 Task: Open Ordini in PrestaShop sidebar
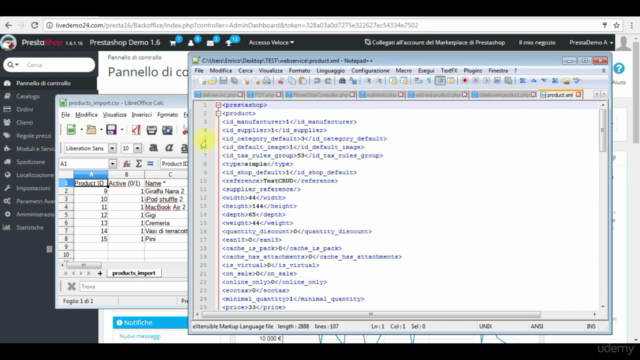[24, 109]
